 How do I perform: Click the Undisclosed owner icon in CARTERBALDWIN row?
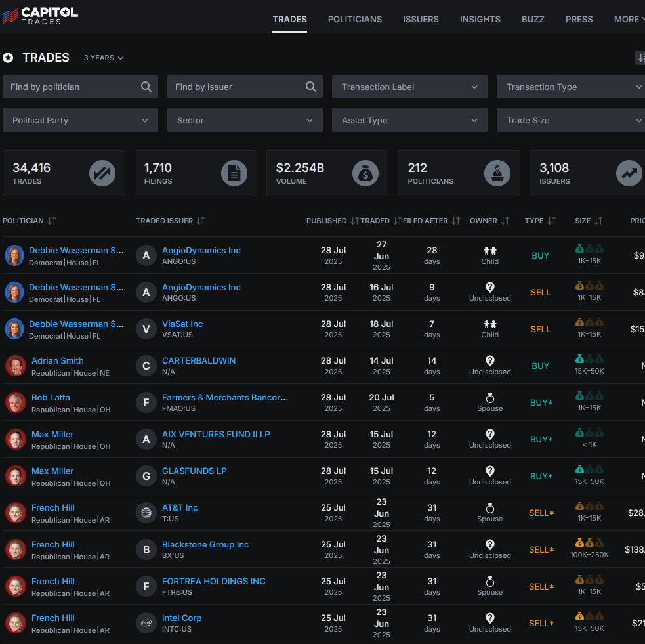point(490,361)
